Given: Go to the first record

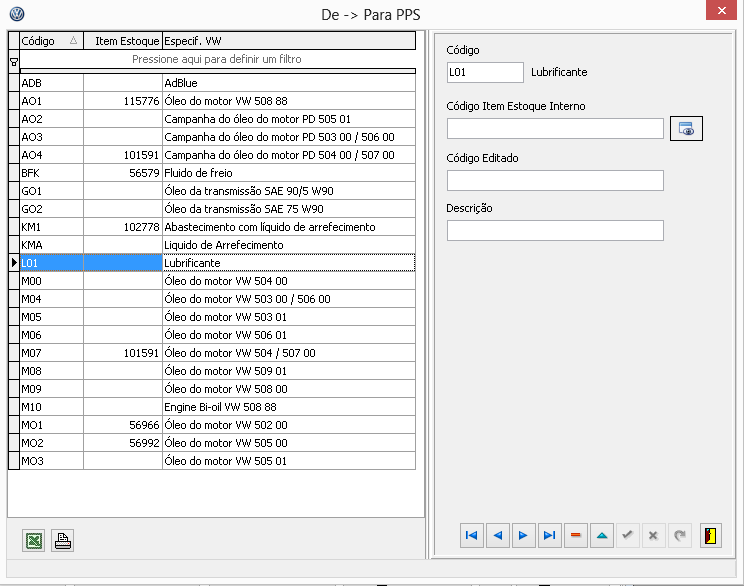Looking at the screenshot, I should (472, 535).
